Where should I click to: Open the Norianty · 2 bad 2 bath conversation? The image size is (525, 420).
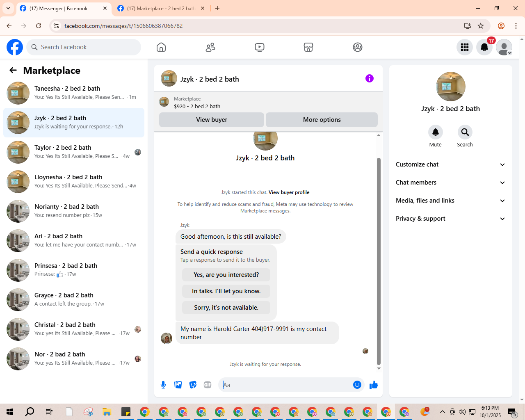pyautogui.click(x=74, y=211)
